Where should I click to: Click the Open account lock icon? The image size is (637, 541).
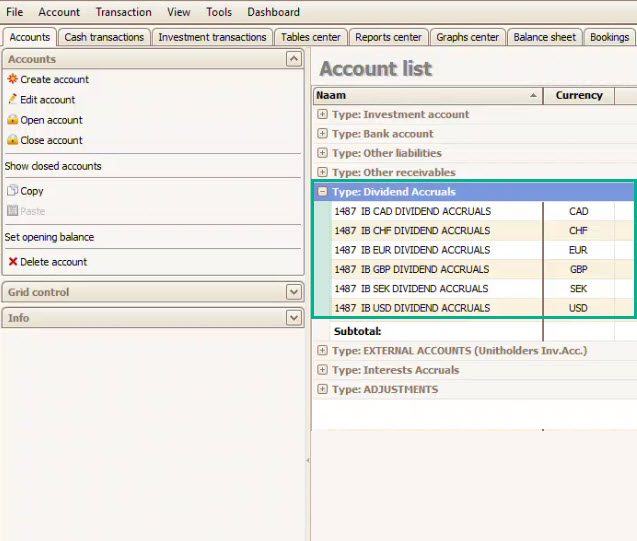pyautogui.click(x=12, y=120)
